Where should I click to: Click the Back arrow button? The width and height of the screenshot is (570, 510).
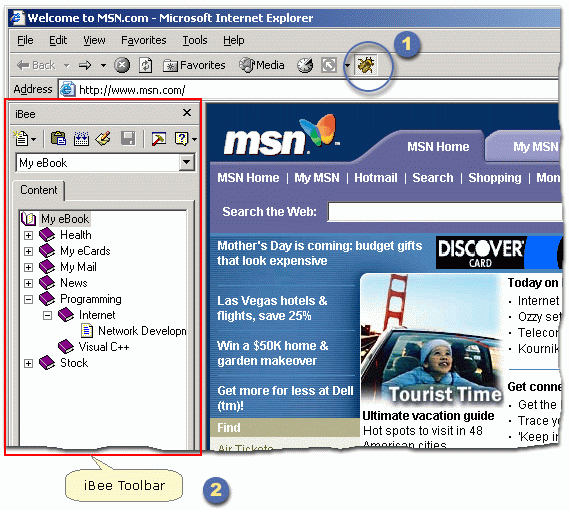coord(36,65)
